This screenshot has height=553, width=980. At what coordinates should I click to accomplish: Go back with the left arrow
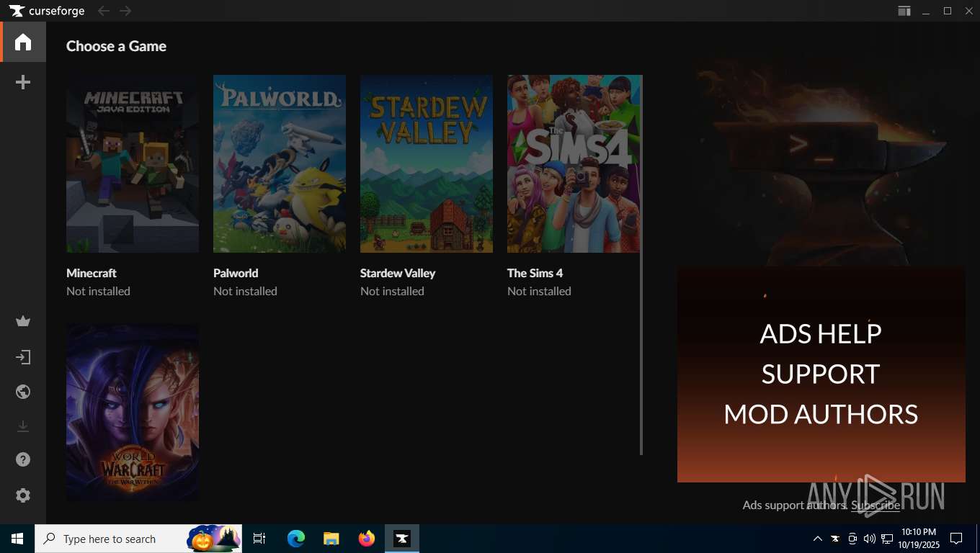point(104,11)
